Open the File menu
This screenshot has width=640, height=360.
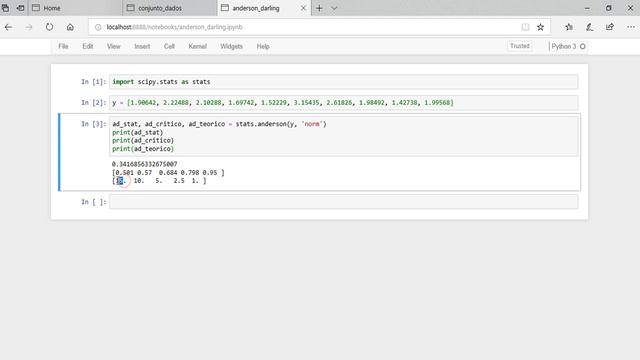[63, 47]
